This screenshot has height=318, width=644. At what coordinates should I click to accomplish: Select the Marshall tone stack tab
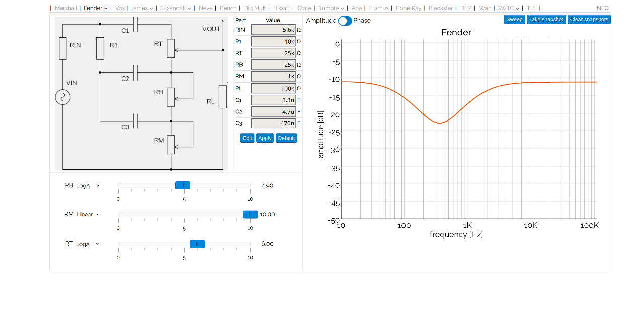(66, 8)
